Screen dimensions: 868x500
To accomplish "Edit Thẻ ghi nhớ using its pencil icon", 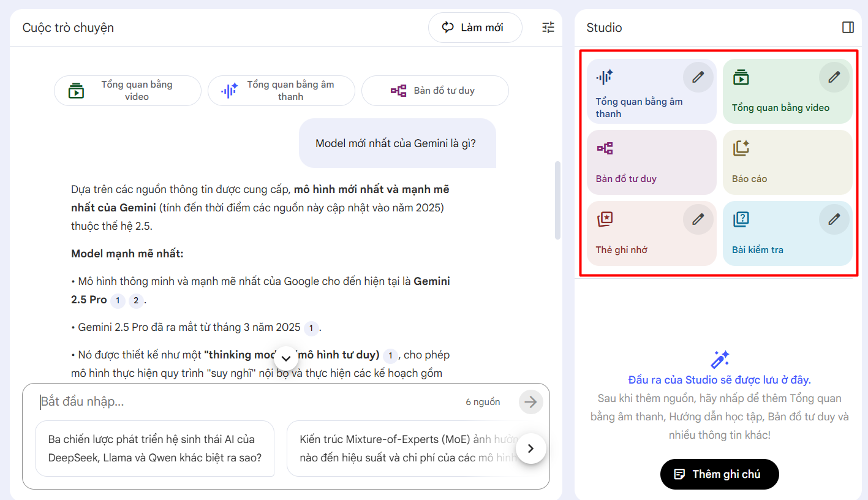I will tap(698, 219).
